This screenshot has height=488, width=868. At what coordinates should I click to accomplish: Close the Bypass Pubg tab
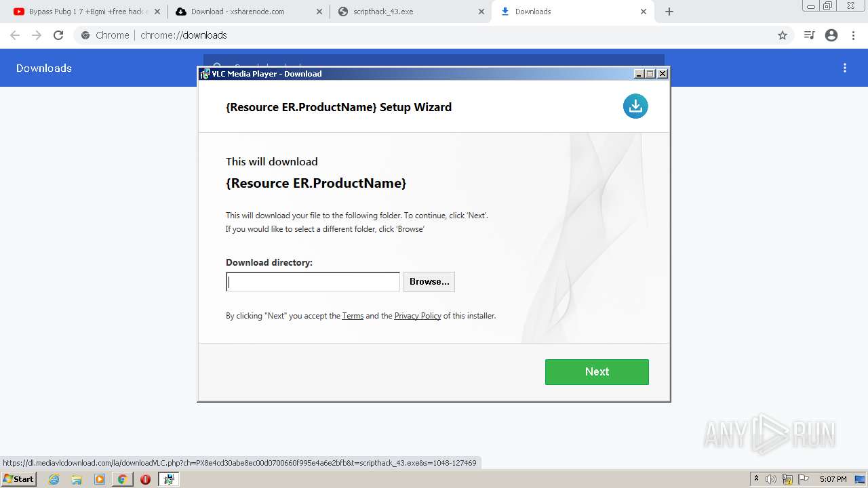coord(157,12)
